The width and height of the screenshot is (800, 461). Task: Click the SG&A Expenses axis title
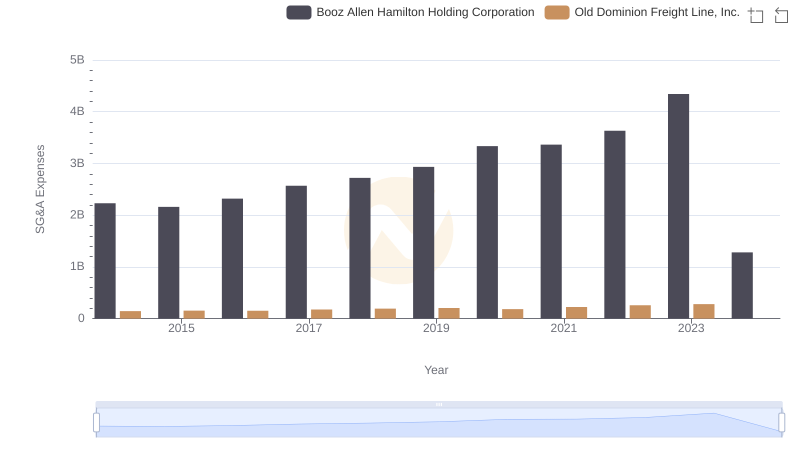coord(40,189)
